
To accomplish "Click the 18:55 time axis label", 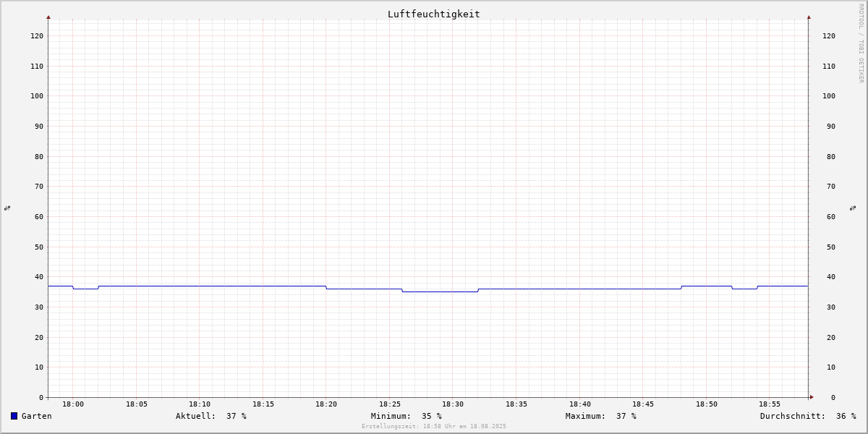I will (770, 404).
